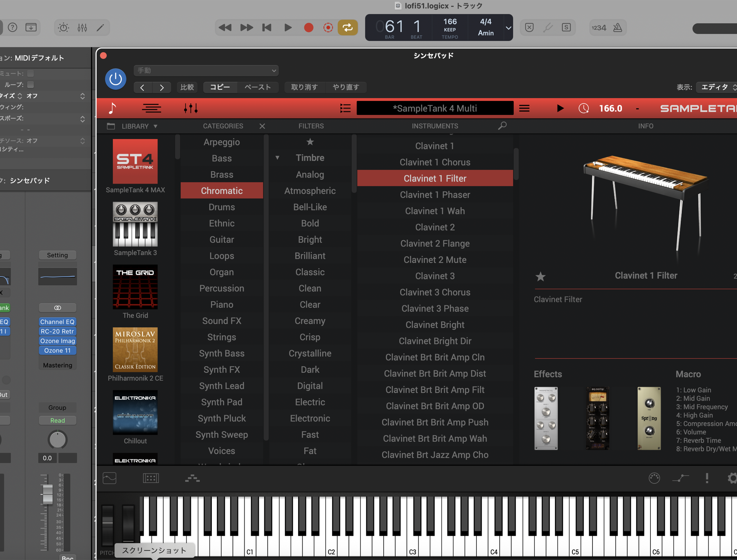Click the MIDI panic exclamation icon

tap(707, 478)
